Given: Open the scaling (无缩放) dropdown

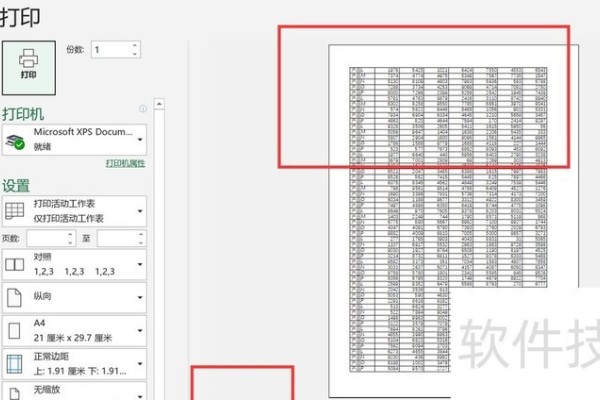Looking at the screenshot, I should (x=74, y=391).
